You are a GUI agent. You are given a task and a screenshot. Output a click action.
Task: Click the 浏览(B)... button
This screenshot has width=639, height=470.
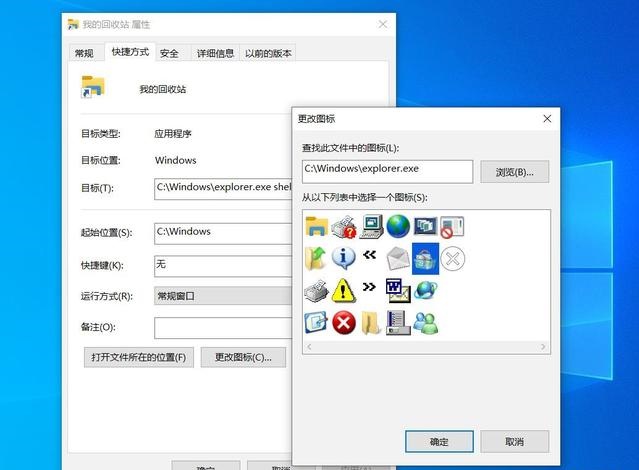(514, 172)
